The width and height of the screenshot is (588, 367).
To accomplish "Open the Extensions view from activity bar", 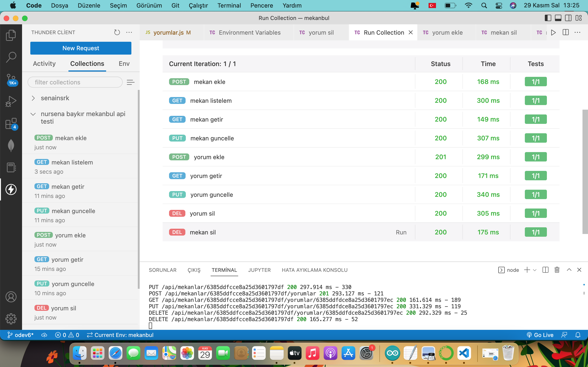I will [x=11, y=124].
